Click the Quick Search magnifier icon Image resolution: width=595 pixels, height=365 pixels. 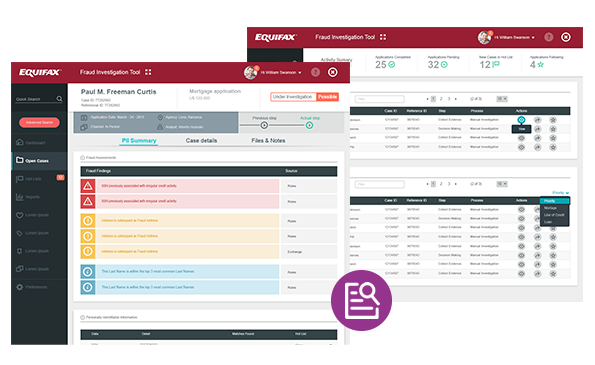[59, 99]
